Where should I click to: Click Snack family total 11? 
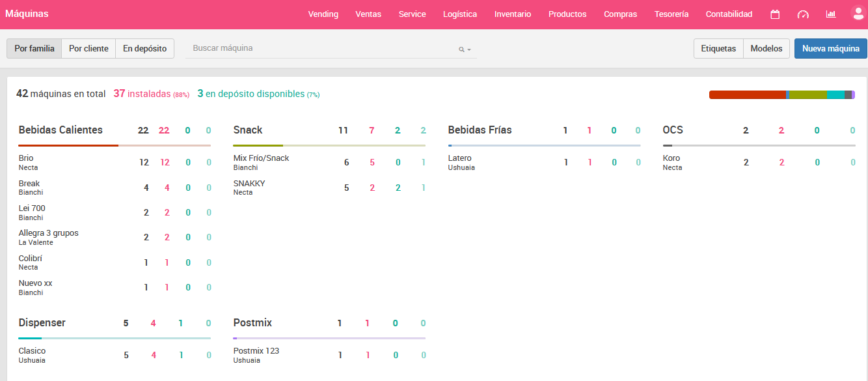pos(343,130)
